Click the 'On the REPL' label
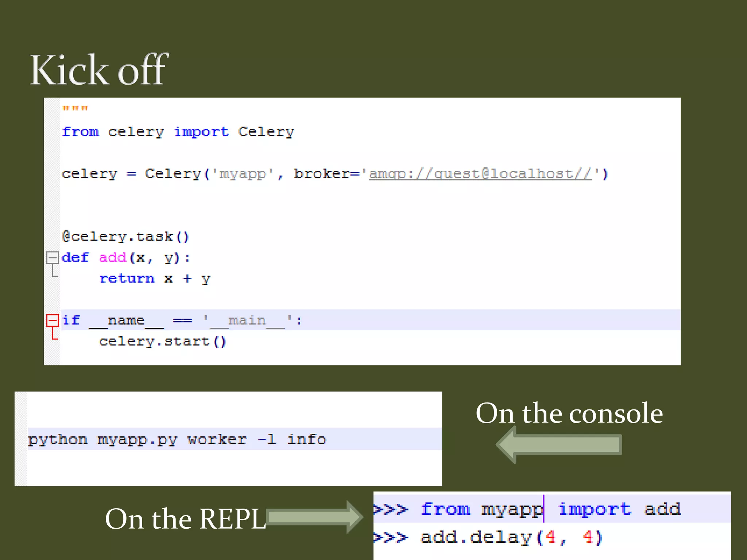 pos(186,519)
